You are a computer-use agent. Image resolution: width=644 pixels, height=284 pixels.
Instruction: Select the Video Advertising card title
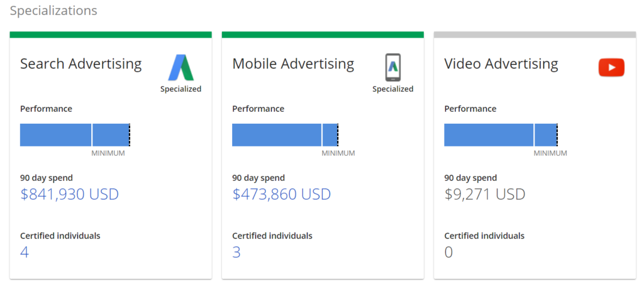tap(501, 64)
